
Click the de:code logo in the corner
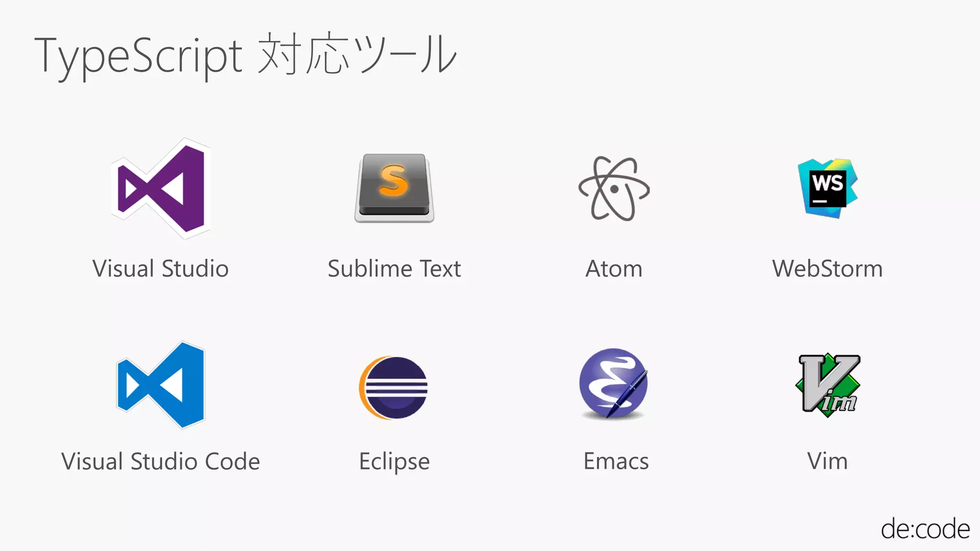[x=925, y=529]
